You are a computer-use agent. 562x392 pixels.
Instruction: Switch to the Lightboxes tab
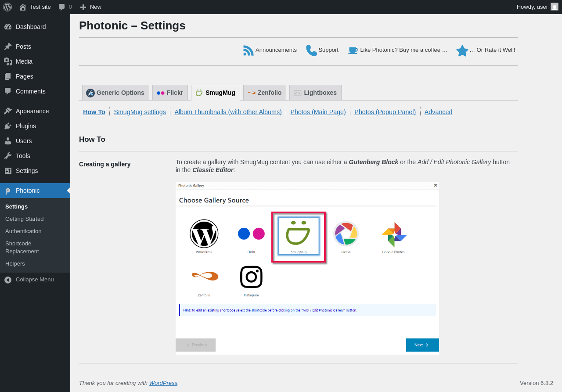pyautogui.click(x=315, y=93)
